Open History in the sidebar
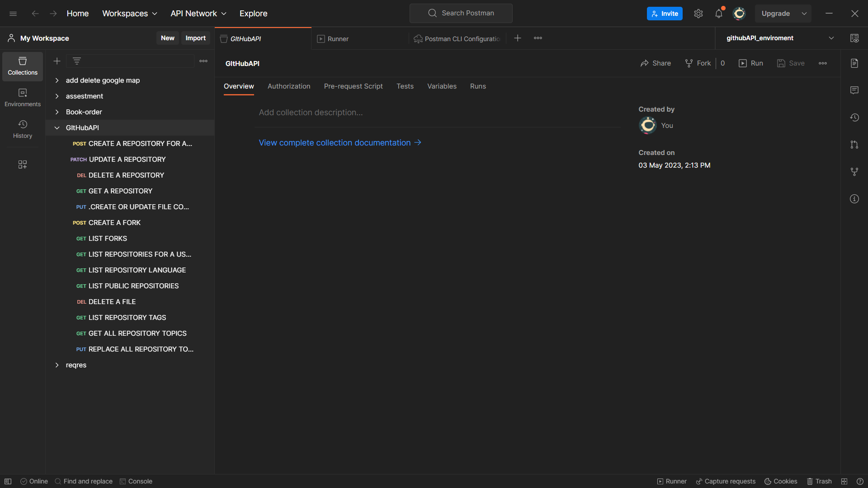Image resolution: width=868 pixels, height=488 pixels. pos(23,130)
